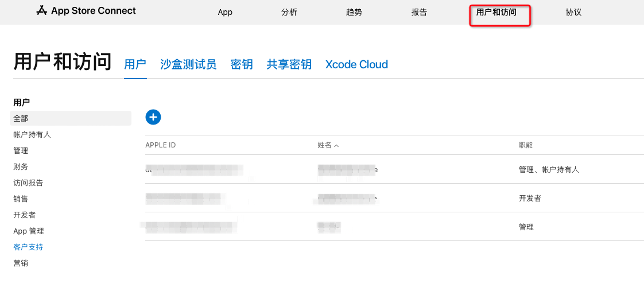The height and width of the screenshot is (299, 644).
Task: Click the 职能 column header
Action: coord(526,145)
